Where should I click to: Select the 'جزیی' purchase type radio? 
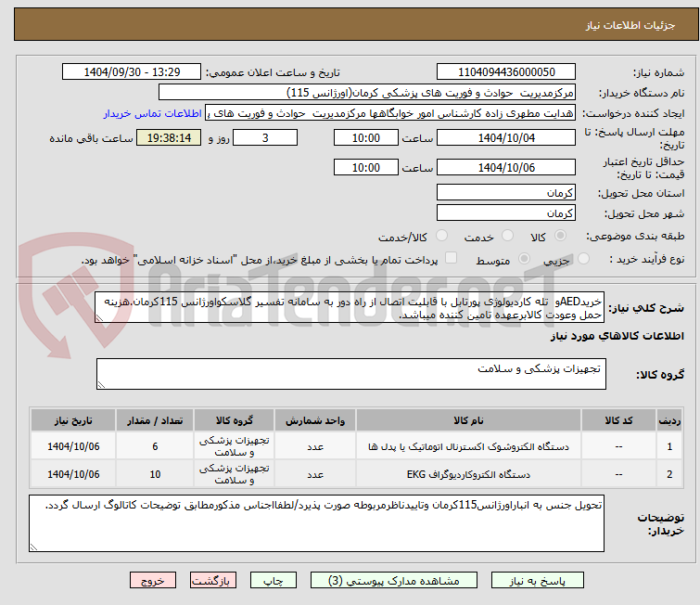pos(583,258)
